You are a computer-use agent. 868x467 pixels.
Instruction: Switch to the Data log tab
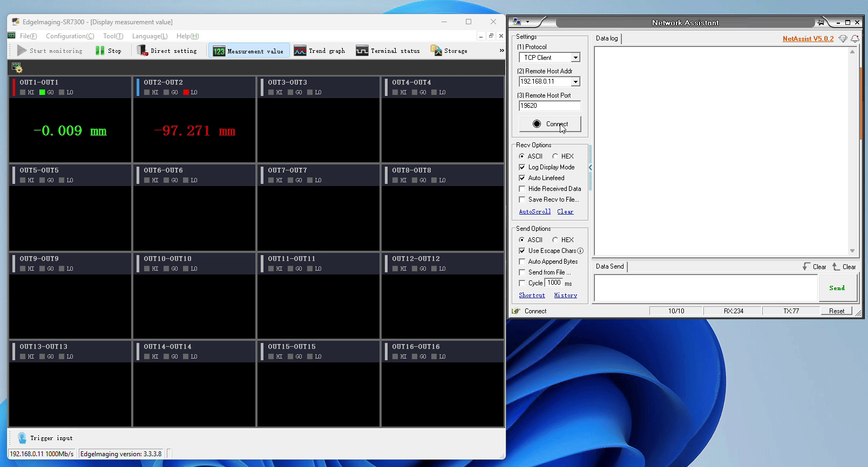[x=607, y=38]
